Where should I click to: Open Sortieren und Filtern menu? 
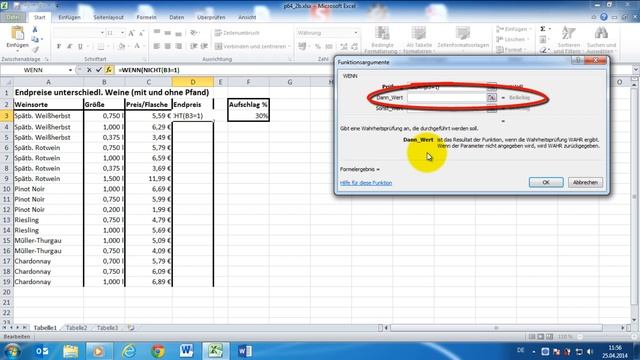point(568,39)
